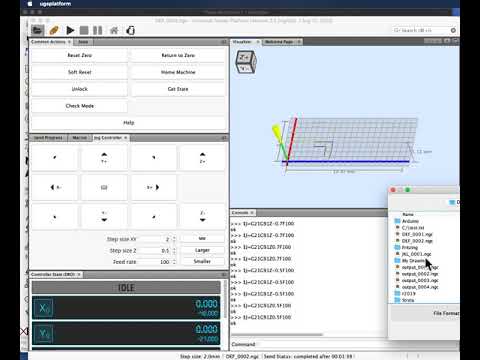480x360 pixels.
Task: Jog Y- with the down arrow
Action: click(104, 216)
